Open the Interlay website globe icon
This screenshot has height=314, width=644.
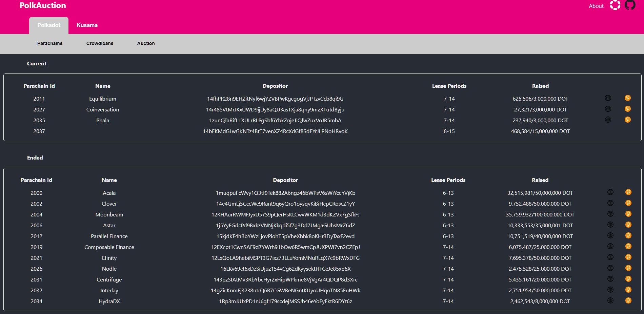pos(610,290)
